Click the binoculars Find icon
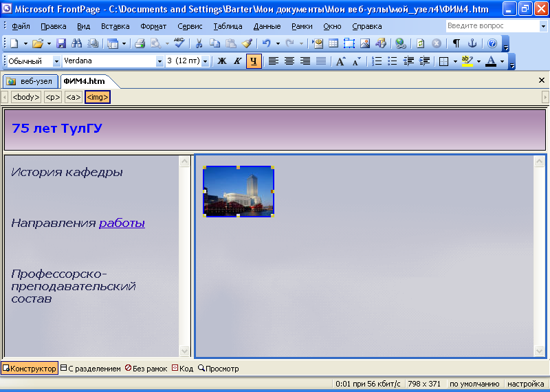The width and height of the screenshot is (550, 392). [x=77, y=43]
